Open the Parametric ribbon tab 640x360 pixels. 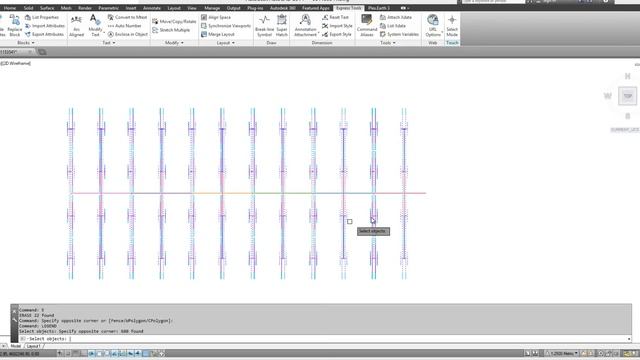pos(108,8)
